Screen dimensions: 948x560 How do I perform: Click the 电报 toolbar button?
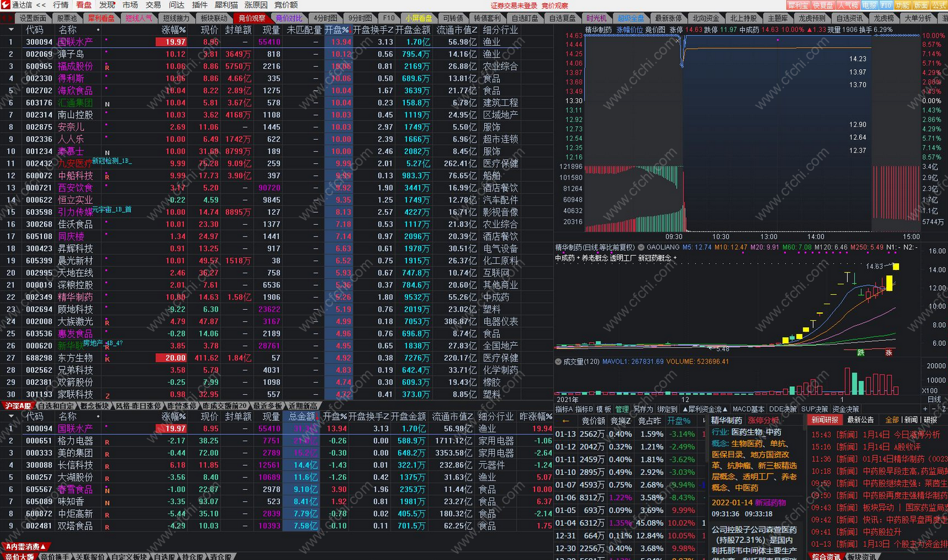(x=869, y=5)
